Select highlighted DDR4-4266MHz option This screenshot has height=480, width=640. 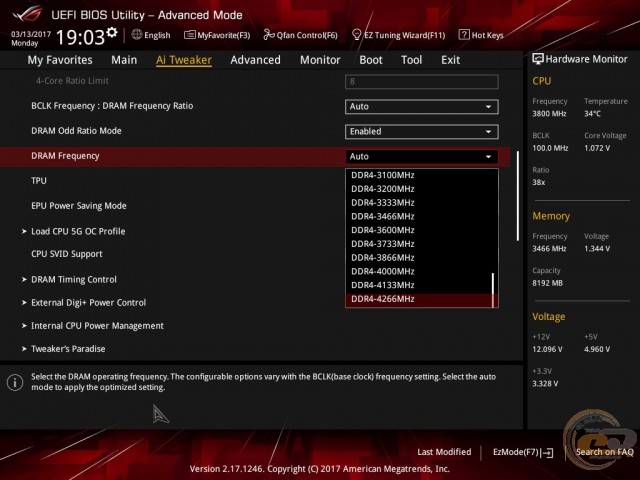point(420,299)
